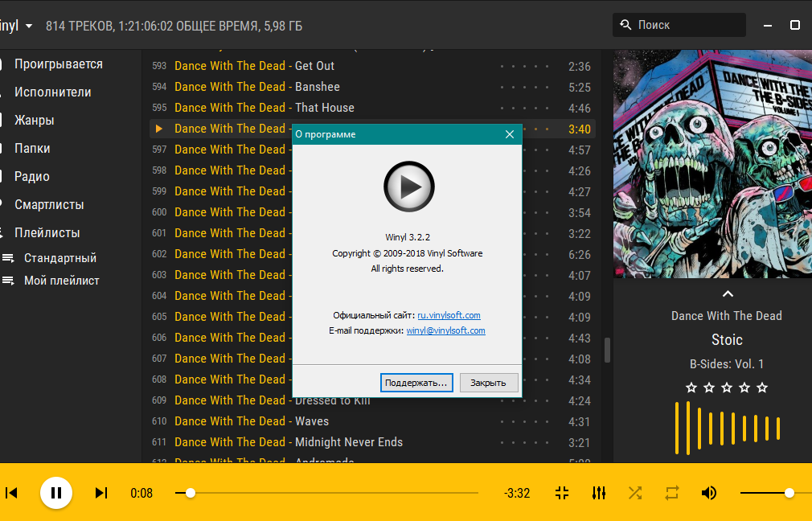Rate the Get Out track
This screenshot has height=521, width=812.
(525, 66)
